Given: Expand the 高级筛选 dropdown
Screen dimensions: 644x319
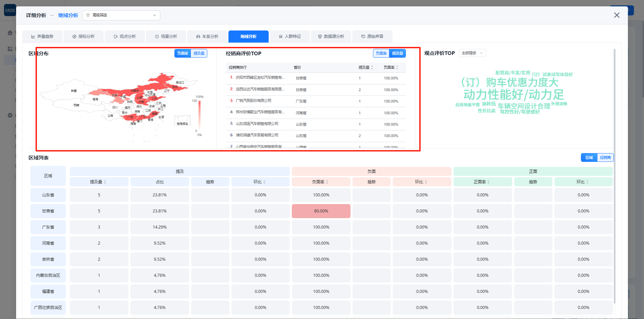Looking at the screenshot, I should [x=154, y=15].
